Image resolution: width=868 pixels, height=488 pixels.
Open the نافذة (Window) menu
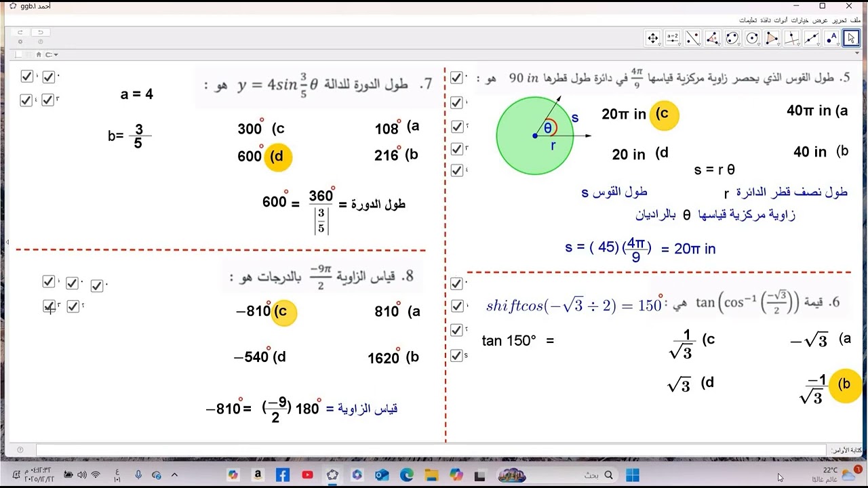(766, 20)
